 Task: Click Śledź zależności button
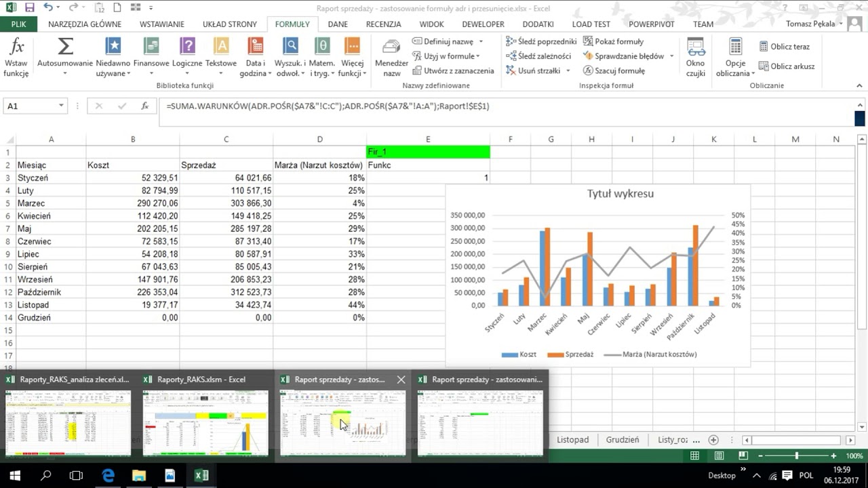pyautogui.click(x=538, y=56)
